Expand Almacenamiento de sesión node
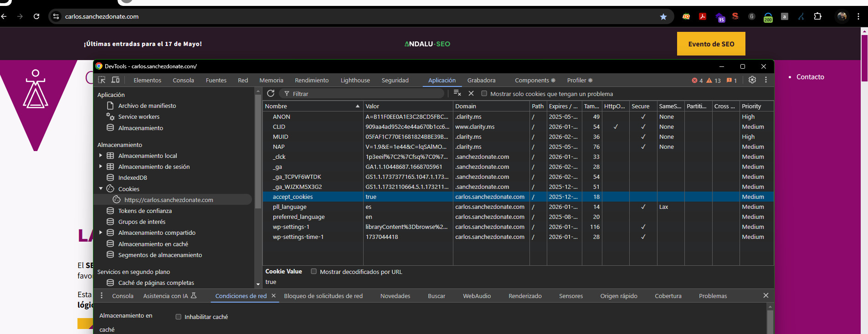The image size is (868, 334). coord(101,167)
